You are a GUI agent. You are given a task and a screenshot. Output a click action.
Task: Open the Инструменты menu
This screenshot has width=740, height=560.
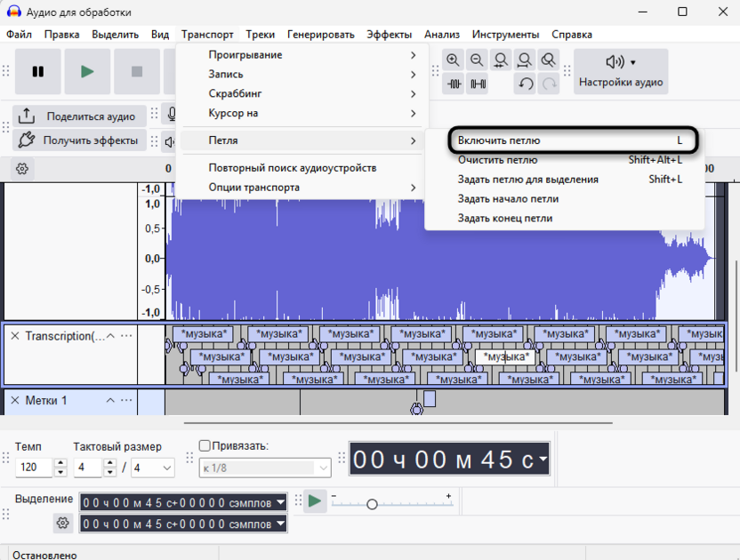505,35
